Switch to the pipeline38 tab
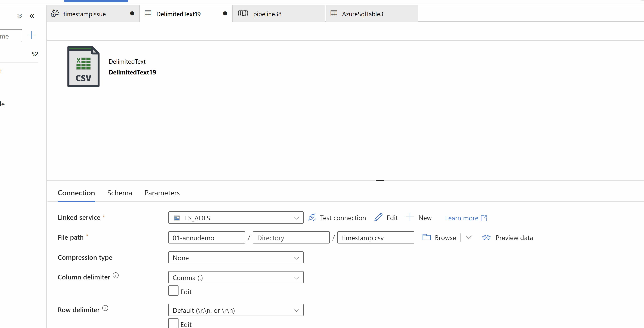 tap(267, 14)
